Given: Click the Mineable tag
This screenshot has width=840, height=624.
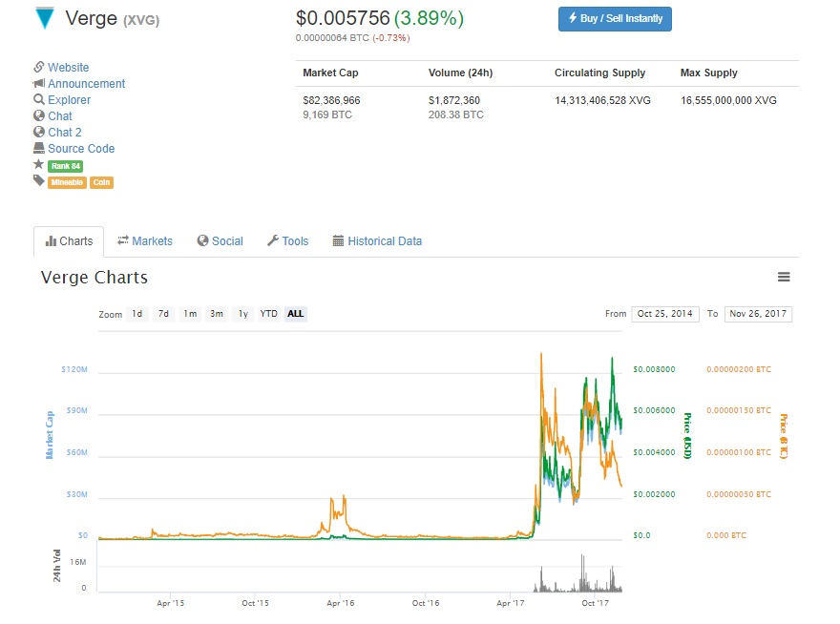Looking at the screenshot, I should pyautogui.click(x=67, y=182).
